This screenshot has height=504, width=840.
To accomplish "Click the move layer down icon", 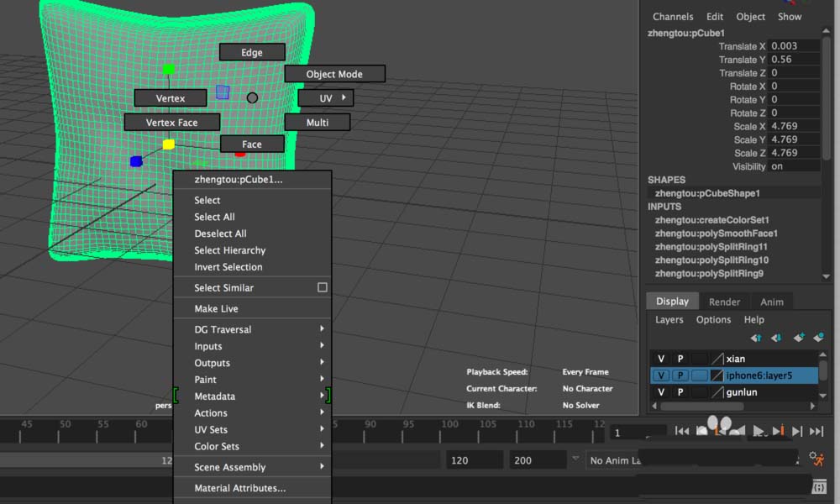I will pos(776,338).
